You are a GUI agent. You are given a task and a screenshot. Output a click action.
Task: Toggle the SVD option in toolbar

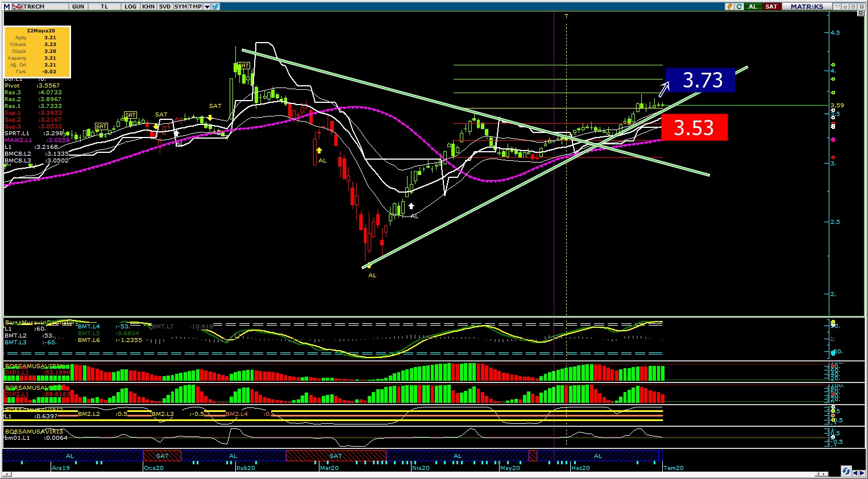(165, 7)
